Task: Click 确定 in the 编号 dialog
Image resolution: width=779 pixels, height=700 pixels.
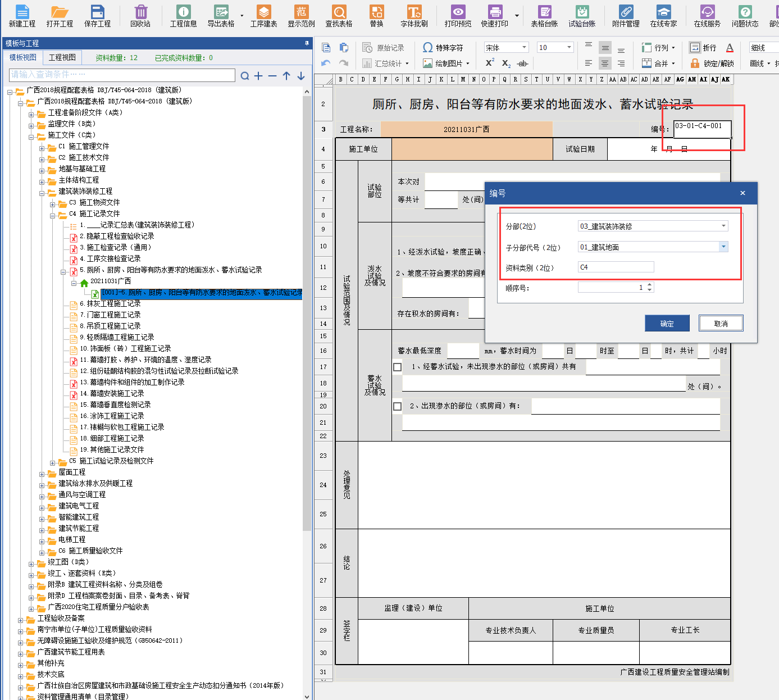Action: click(667, 324)
